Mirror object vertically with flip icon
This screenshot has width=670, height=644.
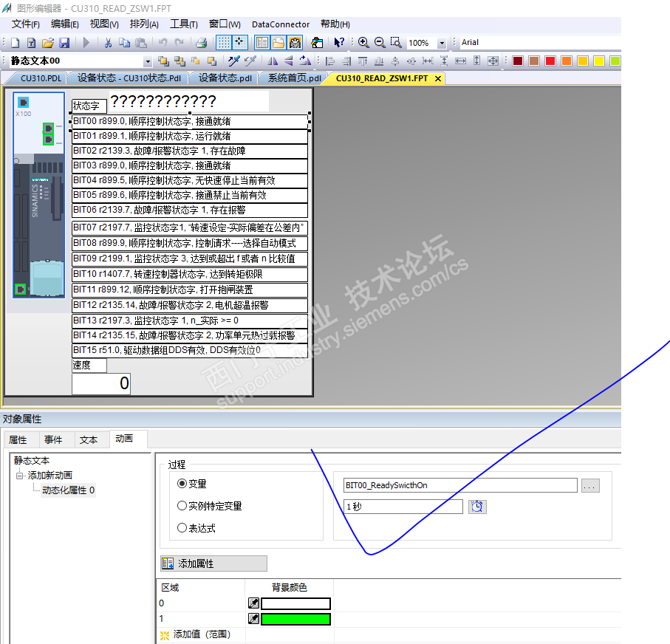288,61
